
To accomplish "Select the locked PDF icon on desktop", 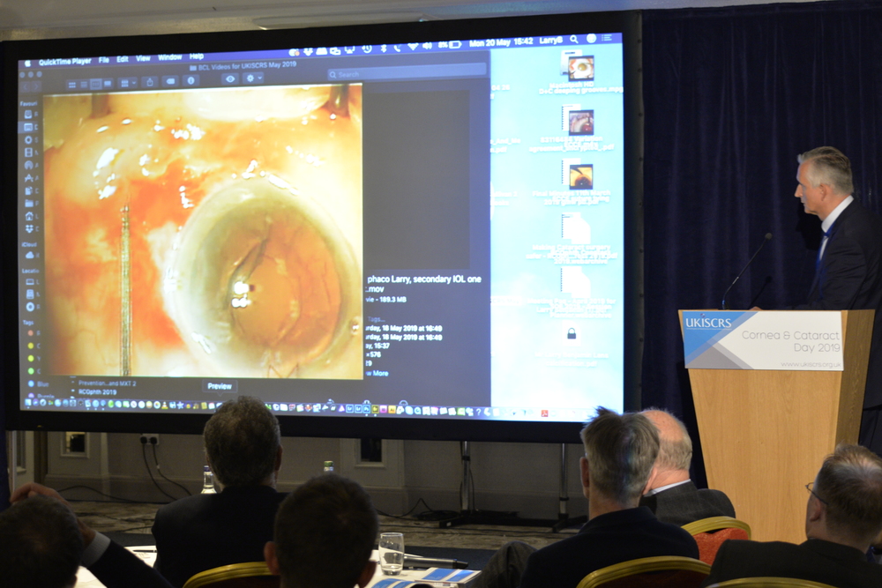I will [x=572, y=333].
